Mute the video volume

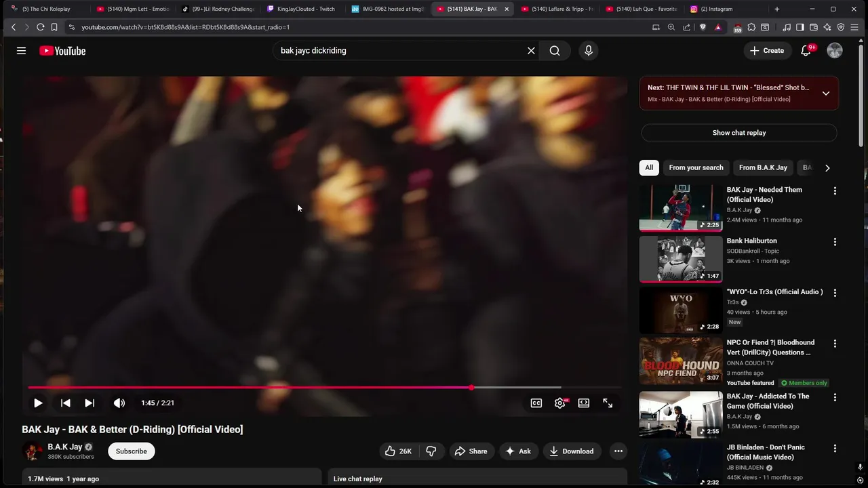(119, 403)
